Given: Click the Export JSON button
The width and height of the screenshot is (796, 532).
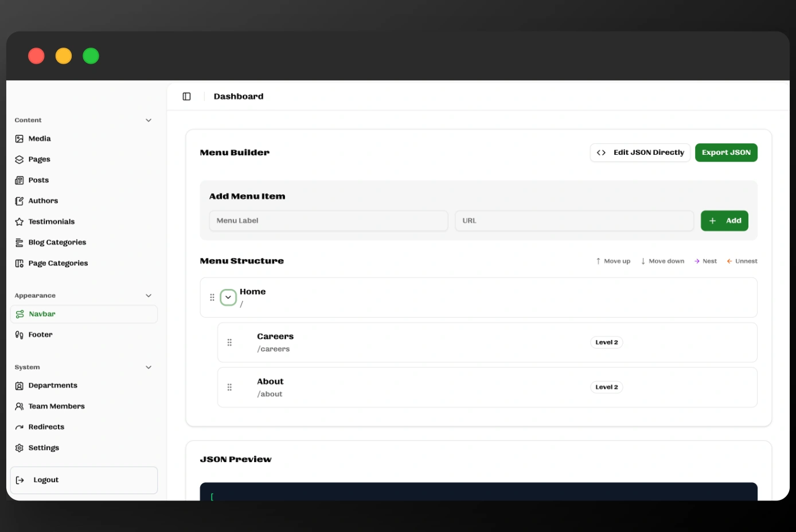Looking at the screenshot, I should [726, 152].
